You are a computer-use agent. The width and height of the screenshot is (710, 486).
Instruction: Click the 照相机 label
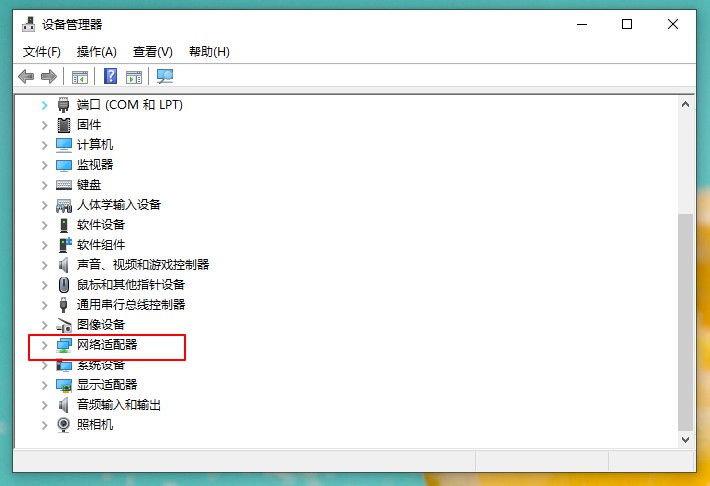click(x=95, y=424)
